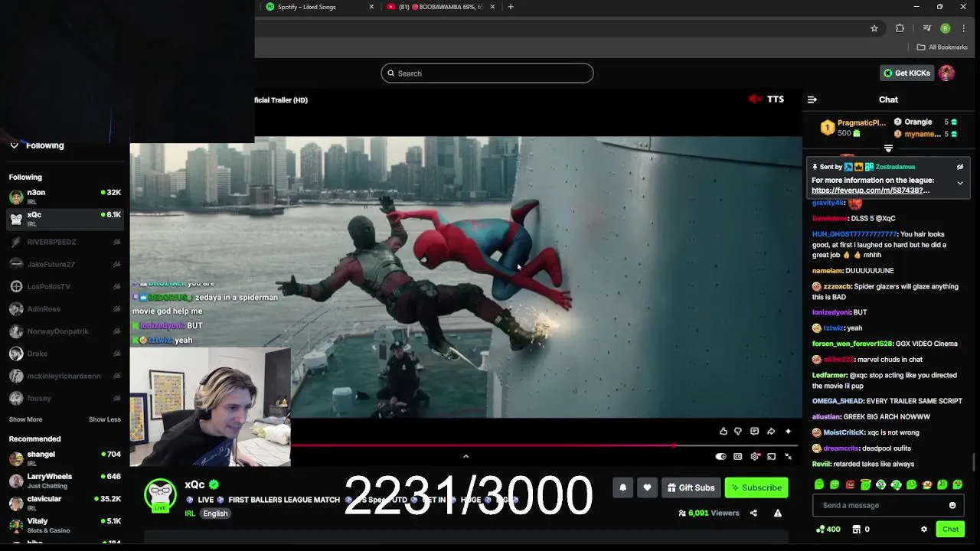Click the sparkle icon beside video share
980x551 pixels.
point(788,432)
